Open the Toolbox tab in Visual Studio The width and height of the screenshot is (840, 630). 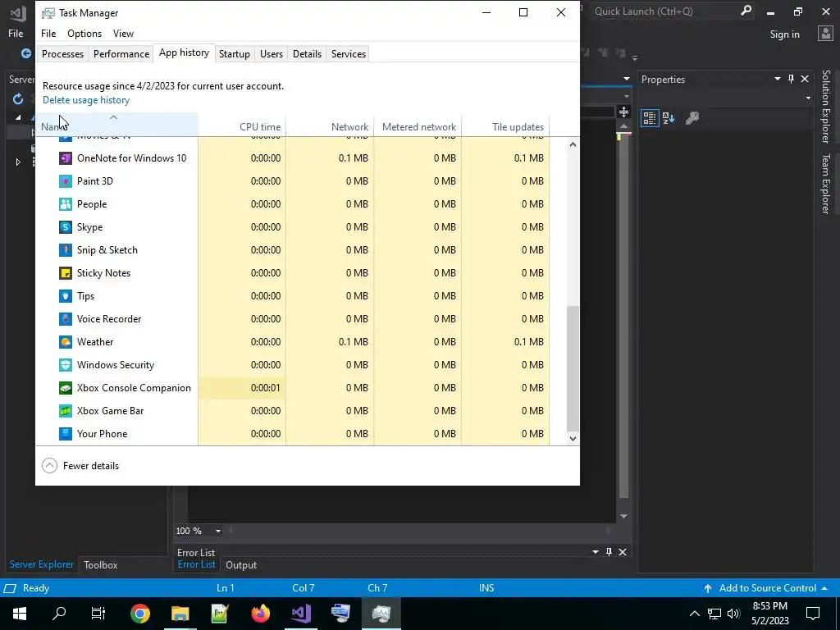(101, 564)
